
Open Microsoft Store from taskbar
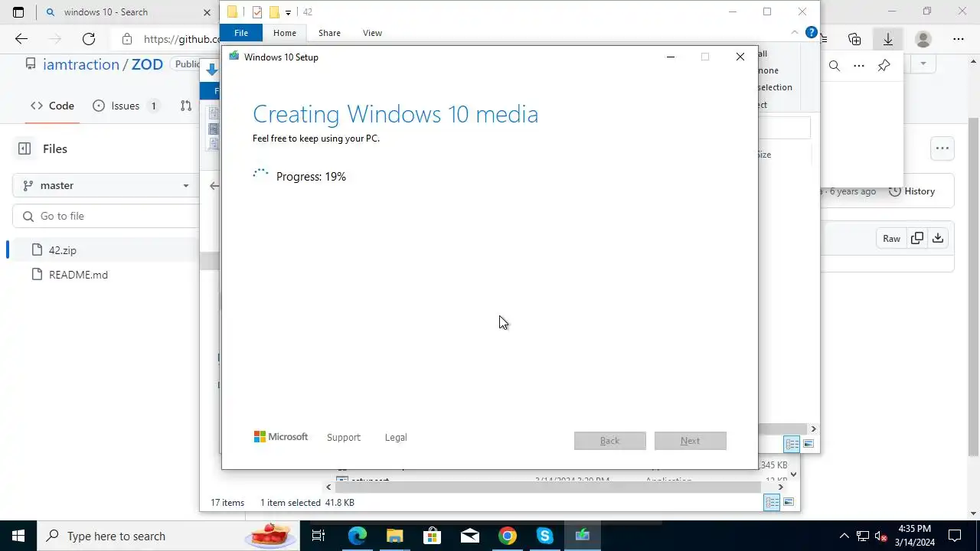(x=432, y=536)
